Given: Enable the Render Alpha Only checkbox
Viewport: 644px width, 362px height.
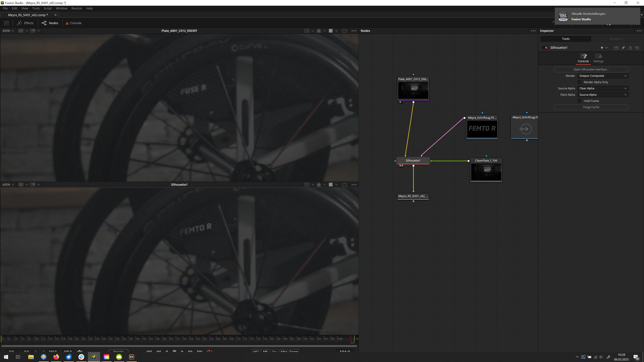Looking at the screenshot, I should 579,82.
